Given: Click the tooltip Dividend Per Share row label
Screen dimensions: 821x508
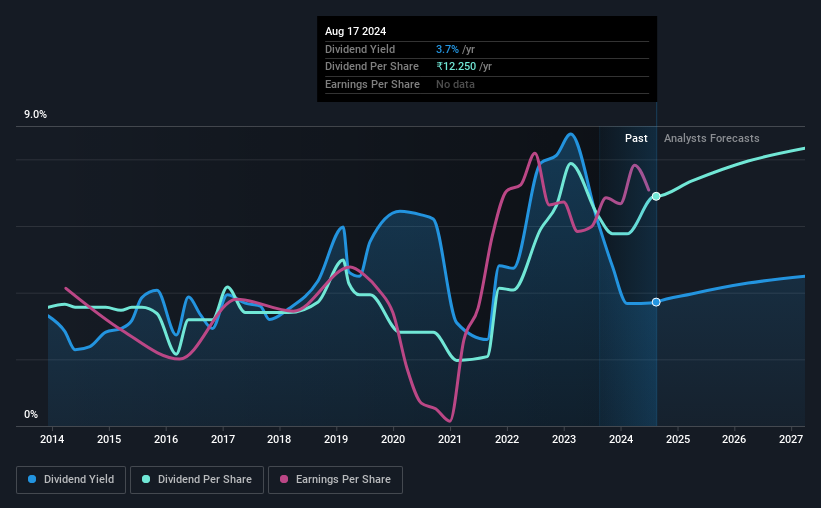Looking at the screenshot, I should (372, 67).
